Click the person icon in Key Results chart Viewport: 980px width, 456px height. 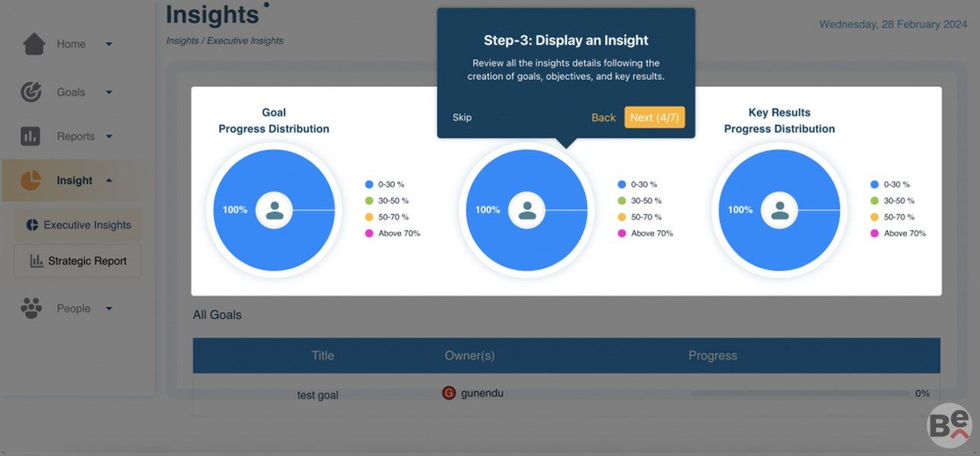(x=779, y=211)
